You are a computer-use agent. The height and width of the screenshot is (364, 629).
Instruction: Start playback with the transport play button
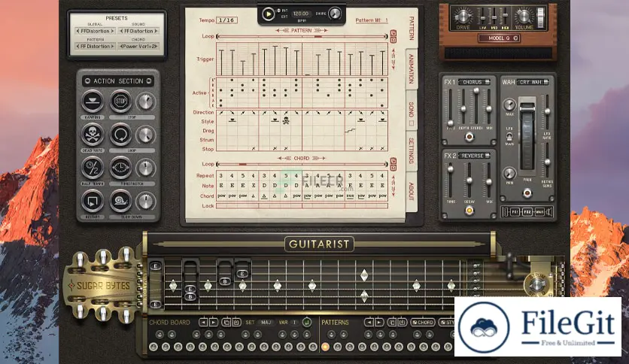[x=268, y=14]
